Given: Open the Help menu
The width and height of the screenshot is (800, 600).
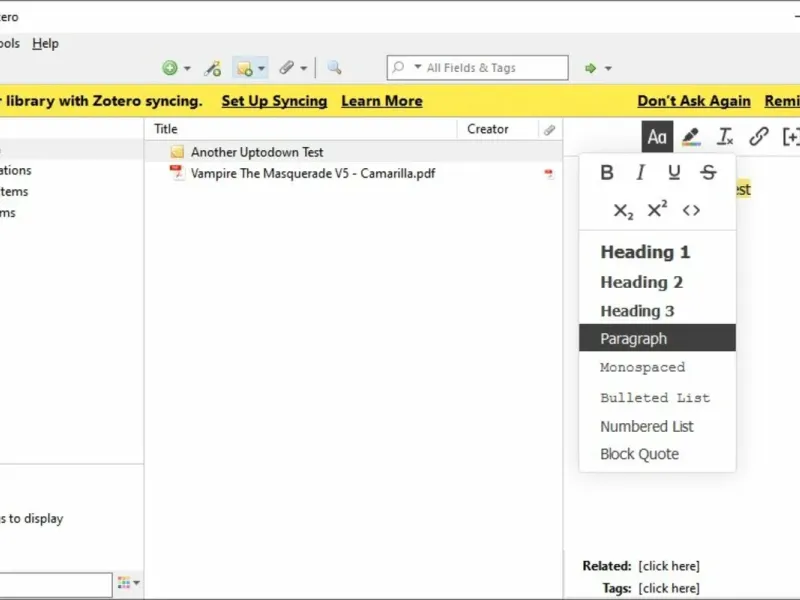Looking at the screenshot, I should 45,43.
